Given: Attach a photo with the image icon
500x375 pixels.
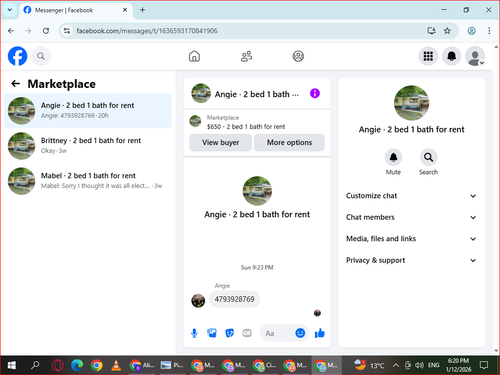Looking at the screenshot, I should point(212,333).
